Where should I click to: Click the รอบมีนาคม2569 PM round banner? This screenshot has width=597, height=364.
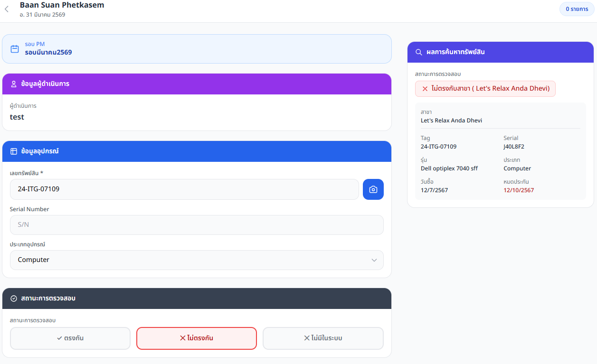[x=197, y=49]
